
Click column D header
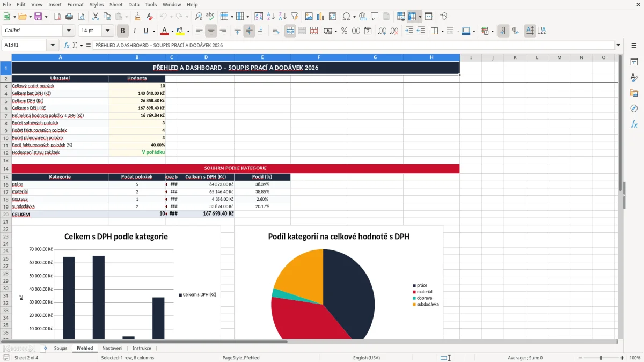(206, 57)
